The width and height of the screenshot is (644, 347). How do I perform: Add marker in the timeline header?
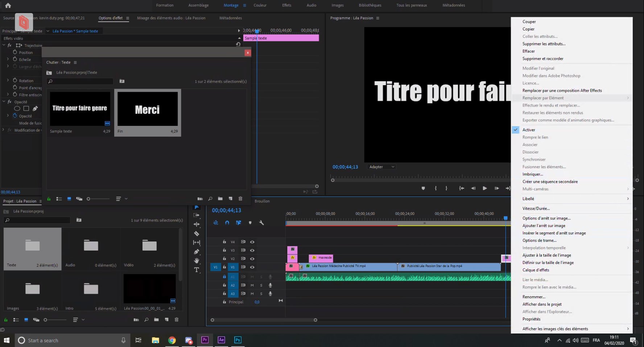[x=250, y=223]
